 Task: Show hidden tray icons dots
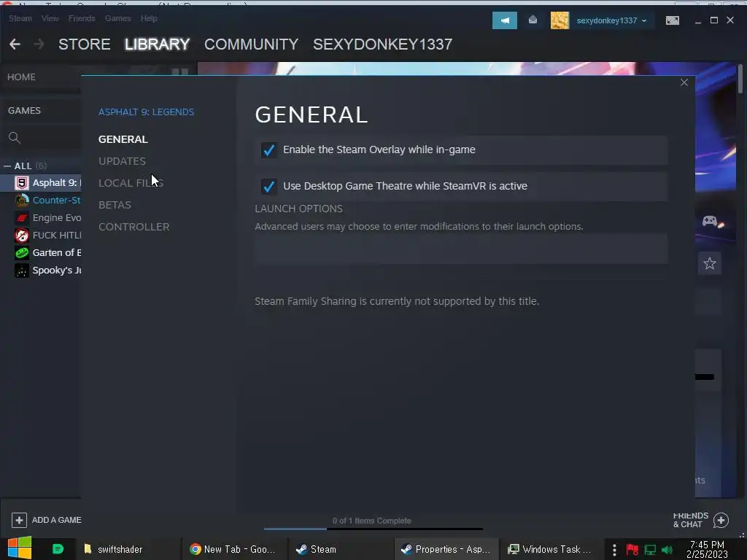(614, 550)
